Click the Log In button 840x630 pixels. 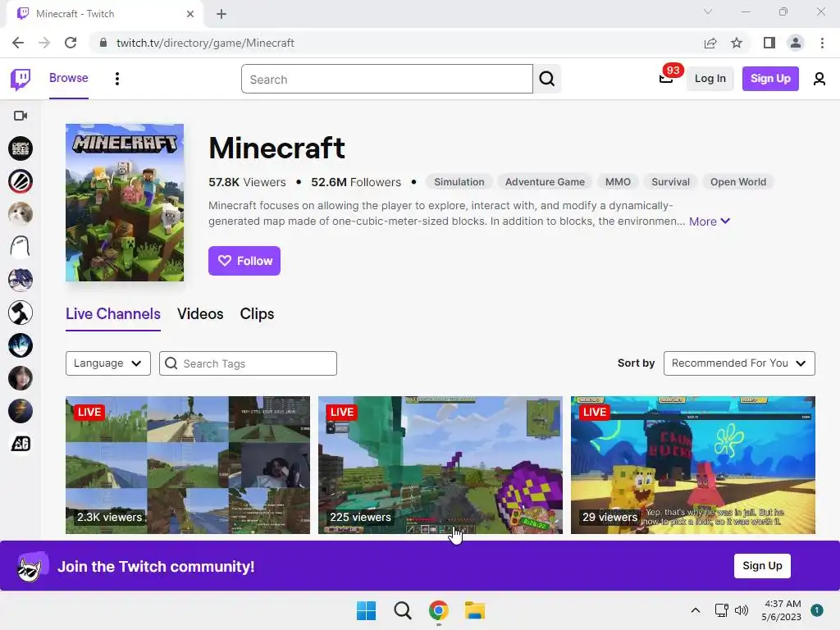[x=710, y=79]
